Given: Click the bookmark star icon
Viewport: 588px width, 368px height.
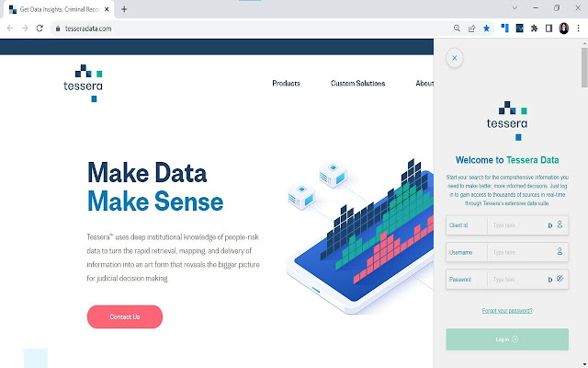Looking at the screenshot, I should click(x=486, y=29).
